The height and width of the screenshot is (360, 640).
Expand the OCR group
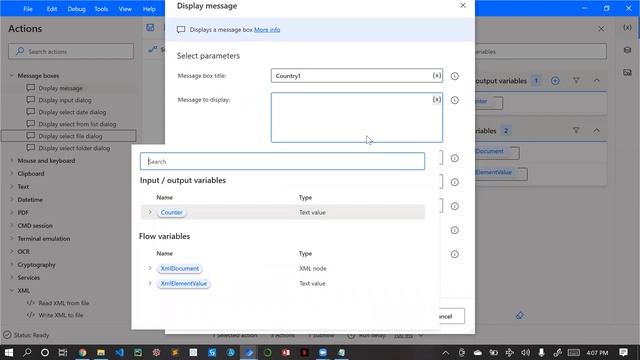click(12, 251)
